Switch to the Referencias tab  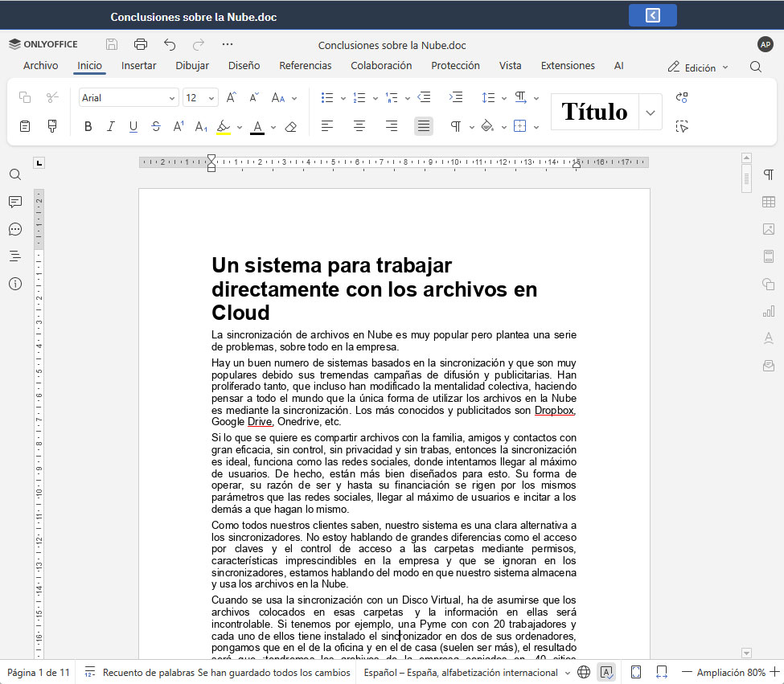tap(305, 65)
